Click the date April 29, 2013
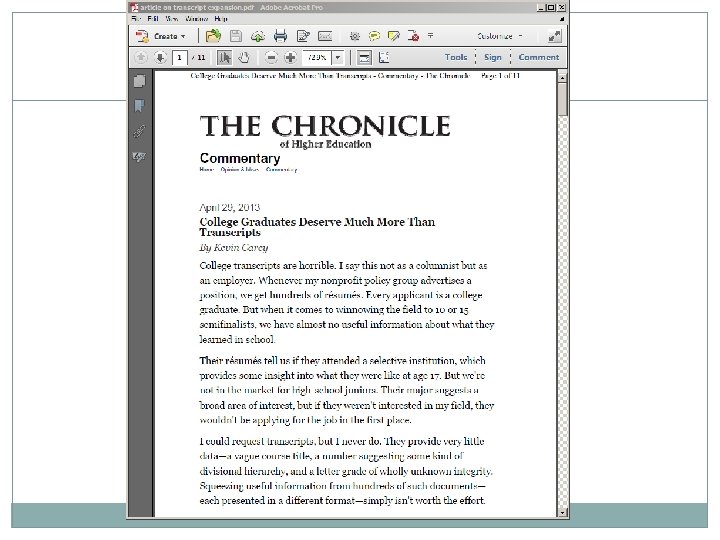720x540 pixels. point(230,207)
